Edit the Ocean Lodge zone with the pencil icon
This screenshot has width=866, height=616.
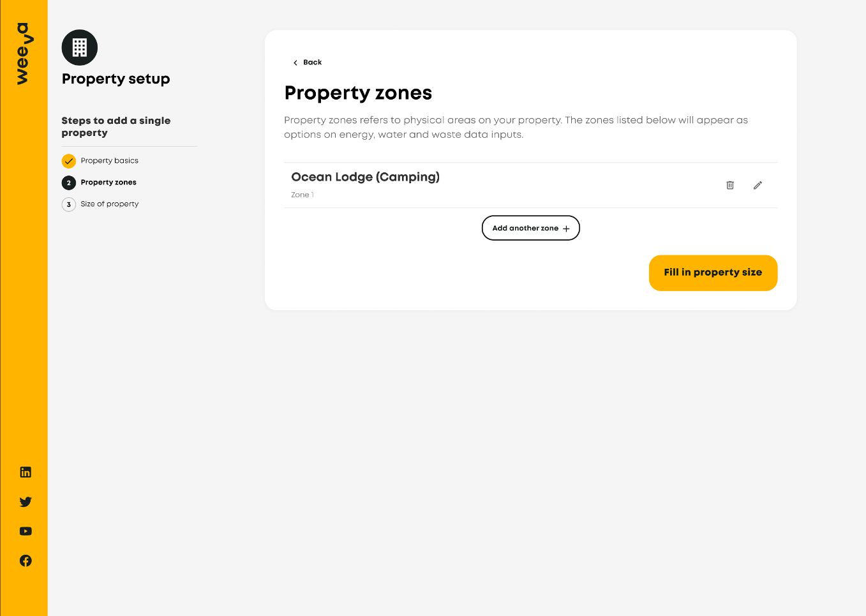pyautogui.click(x=758, y=185)
